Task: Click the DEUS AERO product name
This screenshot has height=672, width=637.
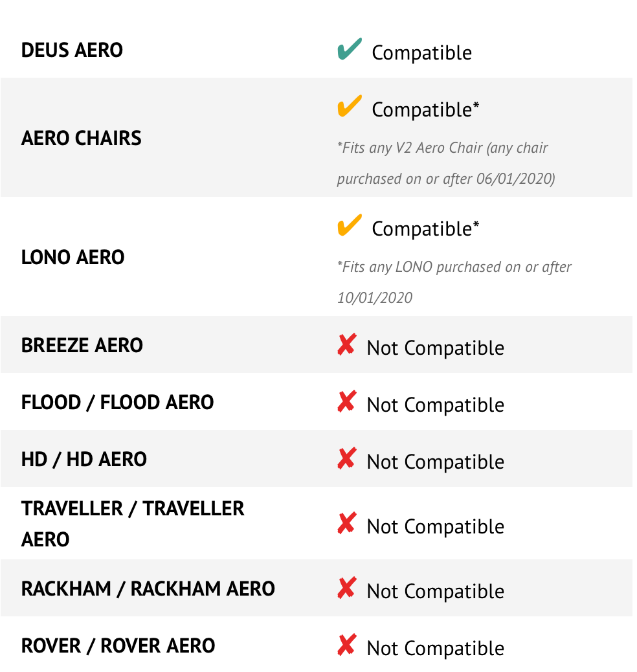Action: [72, 50]
